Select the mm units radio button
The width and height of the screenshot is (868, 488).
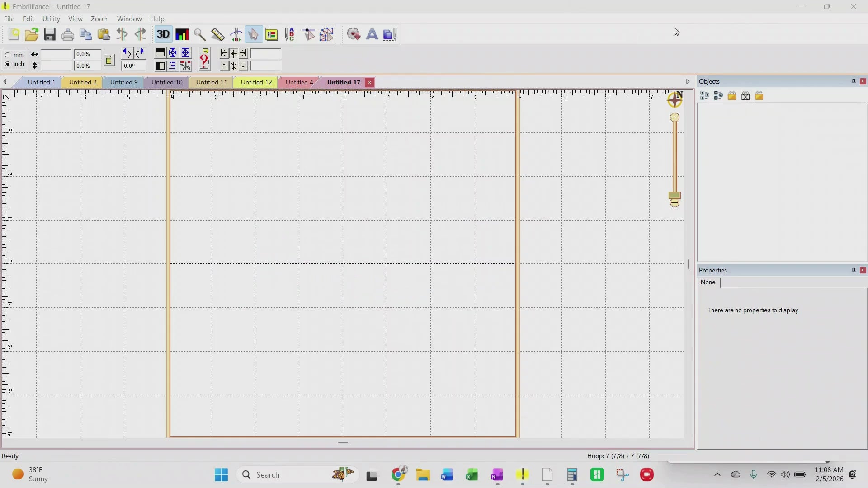7,55
